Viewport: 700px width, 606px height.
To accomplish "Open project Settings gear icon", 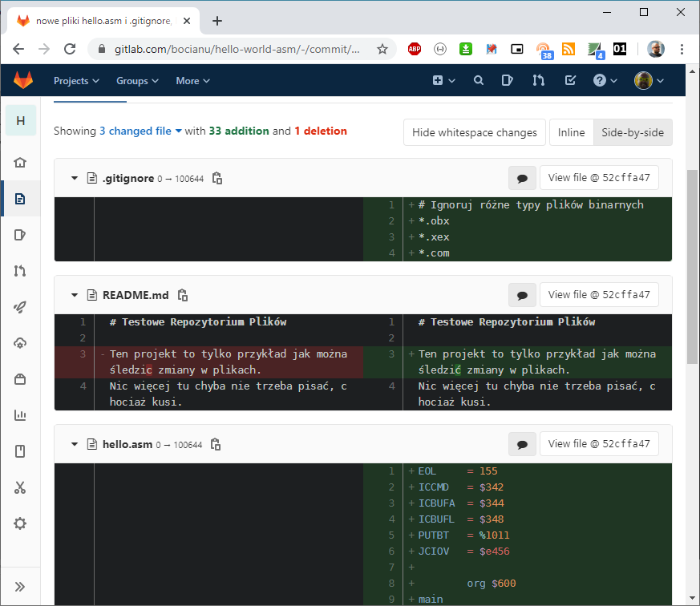I will [x=20, y=523].
